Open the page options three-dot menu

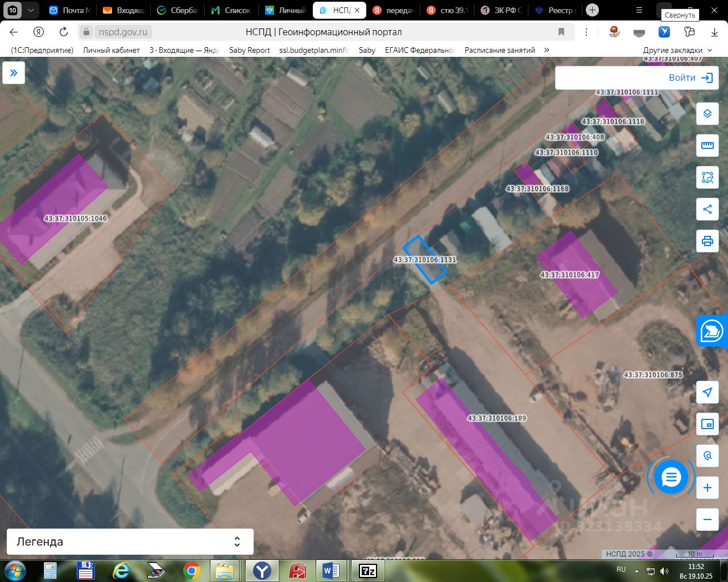click(x=586, y=32)
